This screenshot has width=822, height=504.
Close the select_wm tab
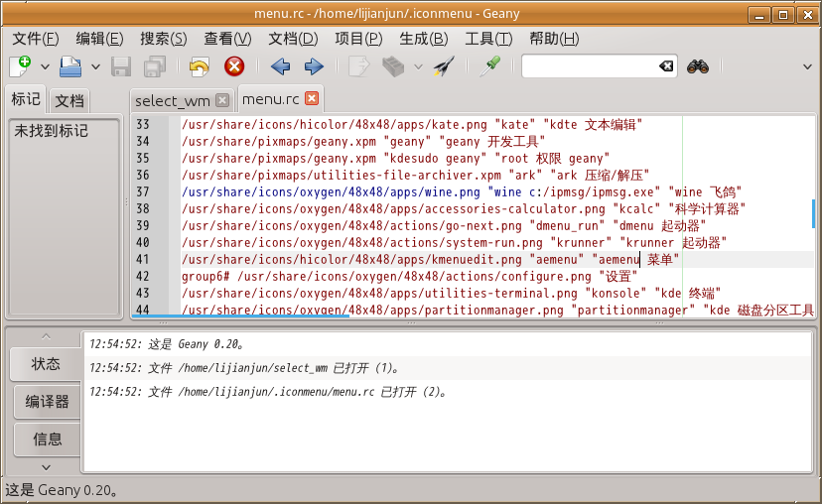[222, 100]
